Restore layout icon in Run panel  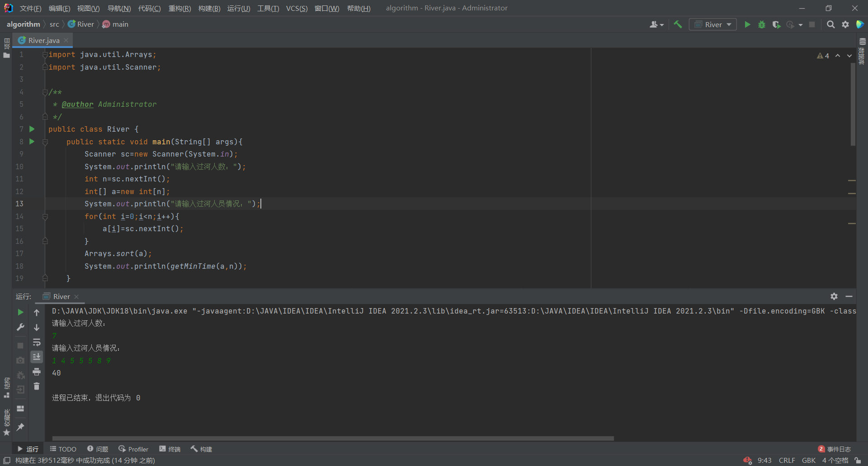coord(20,409)
